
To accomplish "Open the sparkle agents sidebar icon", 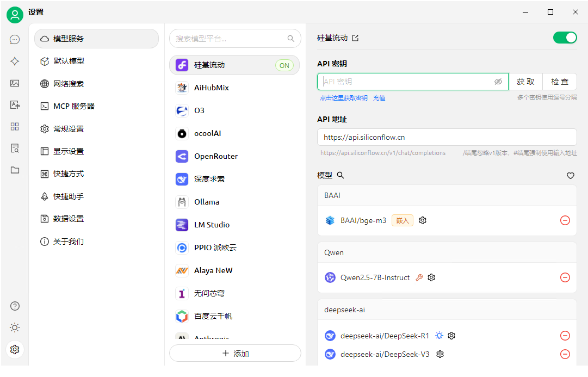I will 15,61.
